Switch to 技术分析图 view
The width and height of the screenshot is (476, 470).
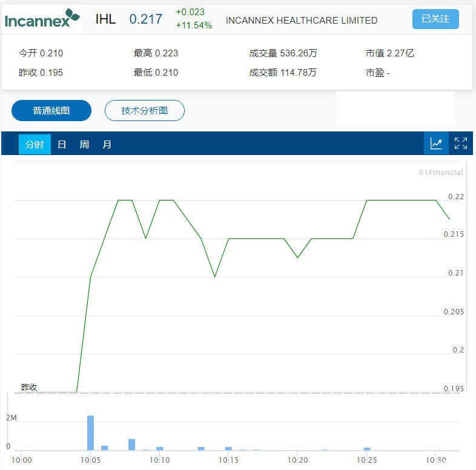tap(145, 110)
